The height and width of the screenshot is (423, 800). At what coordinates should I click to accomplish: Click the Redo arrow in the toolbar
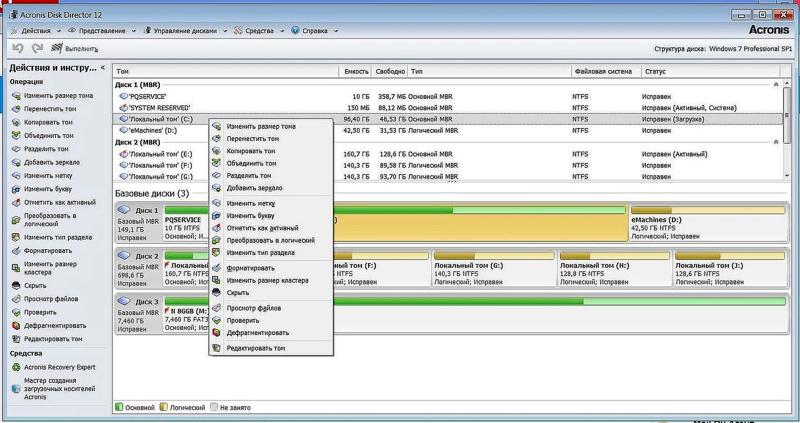(37, 48)
